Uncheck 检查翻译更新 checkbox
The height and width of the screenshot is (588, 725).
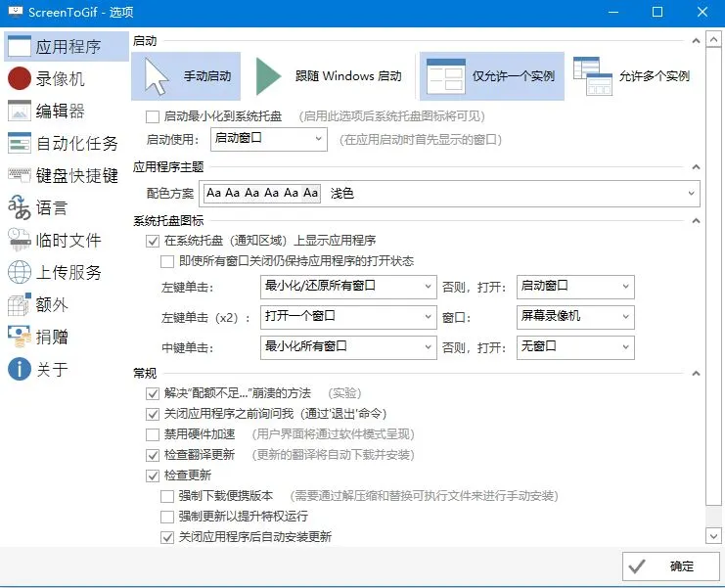click(153, 455)
